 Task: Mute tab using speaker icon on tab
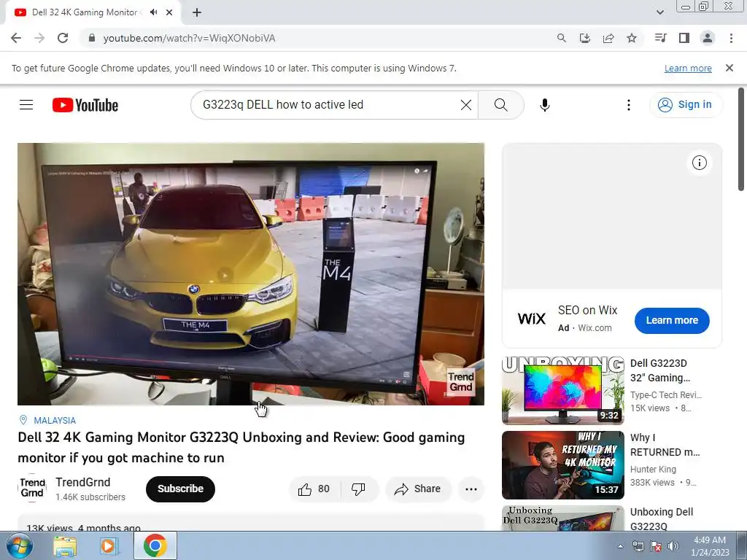point(153,12)
